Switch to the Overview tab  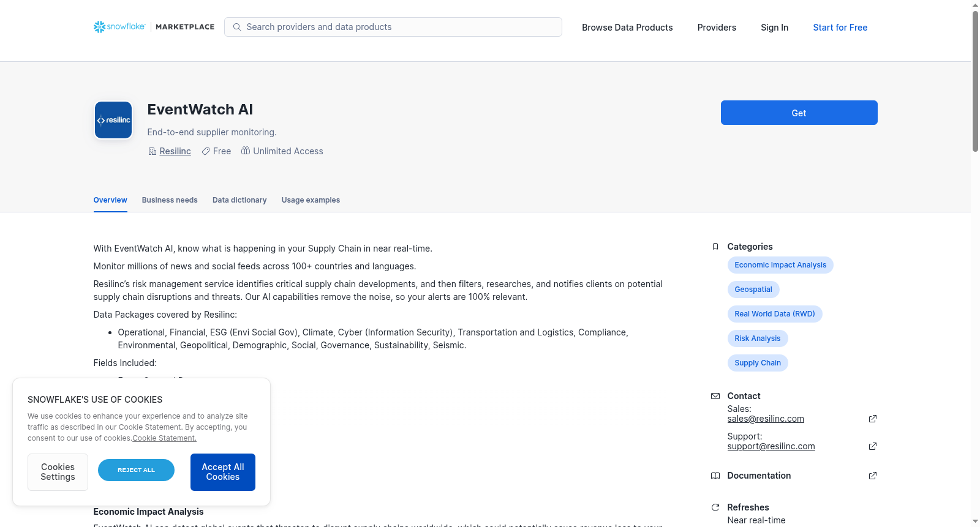click(110, 200)
